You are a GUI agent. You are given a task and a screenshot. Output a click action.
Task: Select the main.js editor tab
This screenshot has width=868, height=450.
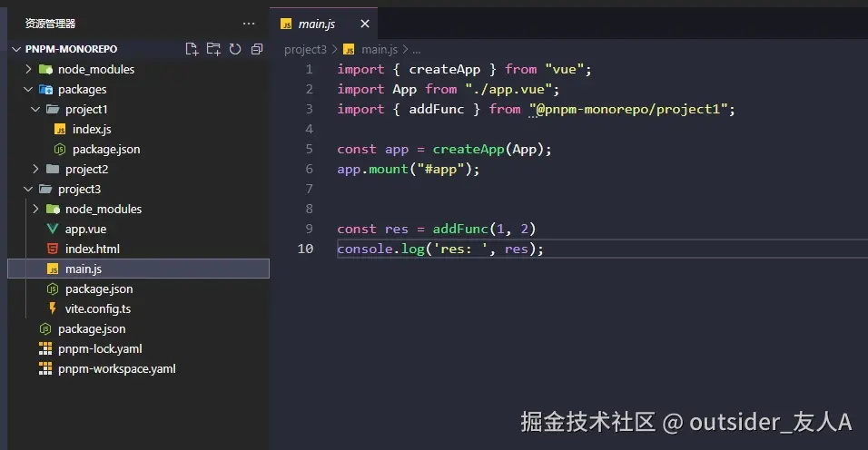click(x=324, y=24)
